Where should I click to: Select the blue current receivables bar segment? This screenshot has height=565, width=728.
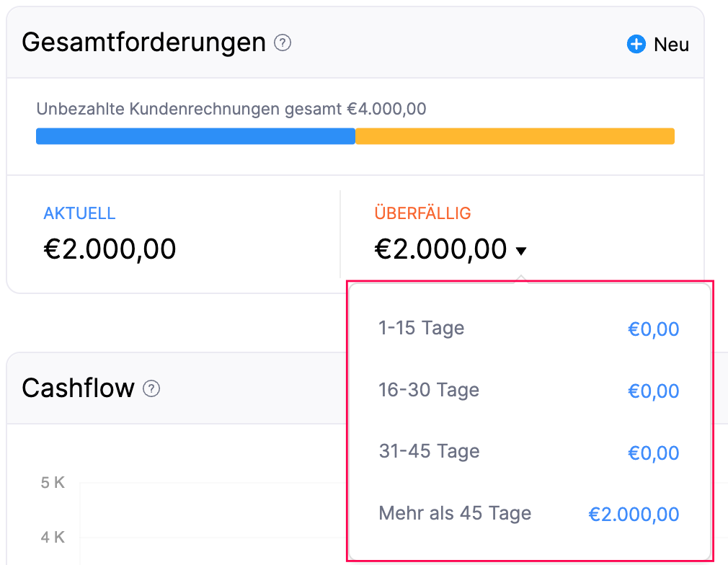(x=195, y=136)
